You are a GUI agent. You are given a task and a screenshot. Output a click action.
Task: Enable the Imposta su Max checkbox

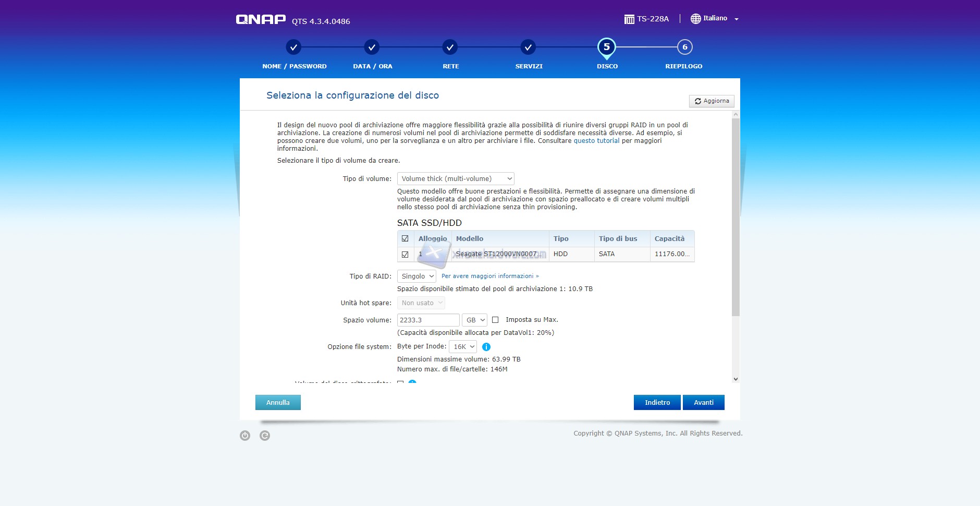click(x=495, y=320)
